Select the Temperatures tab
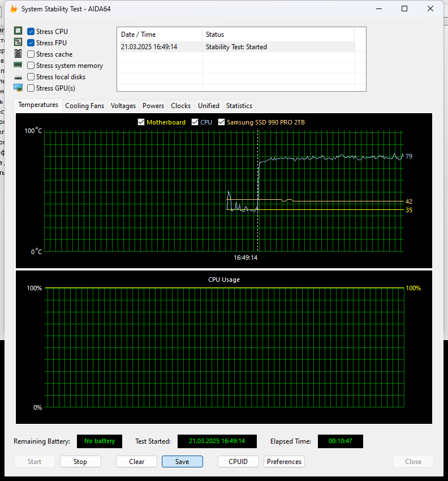 [x=38, y=105]
